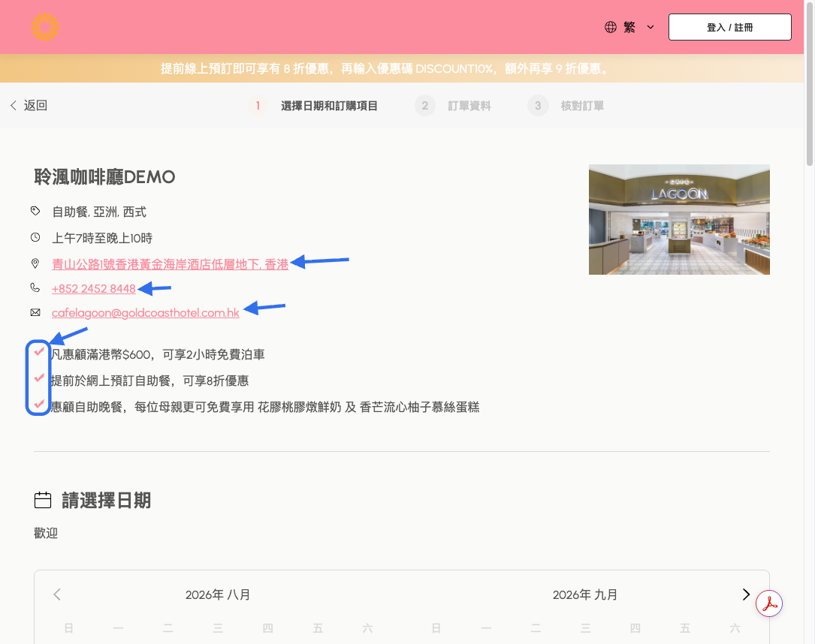Viewport: 815px width, 644px height.
Task: Click text 上午7時至晚上10時
Action: 102,239
